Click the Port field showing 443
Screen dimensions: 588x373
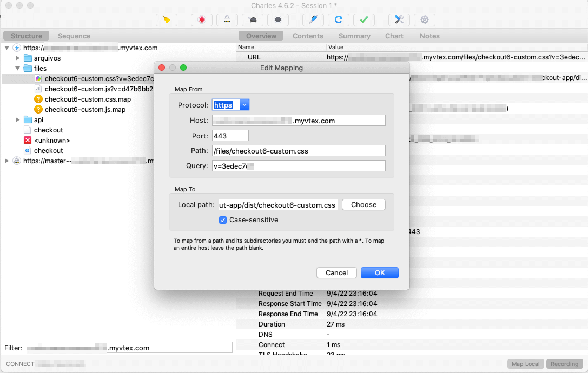tap(230, 136)
